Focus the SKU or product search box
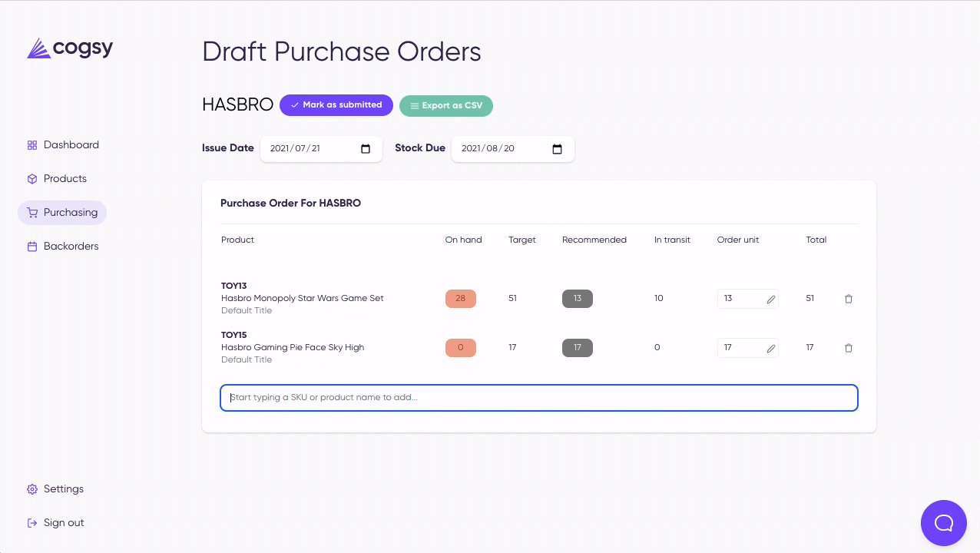This screenshot has height=553, width=980. [x=539, y=398]
